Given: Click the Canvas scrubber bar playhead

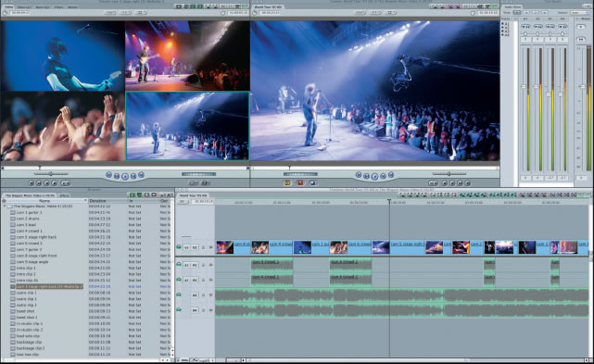Looking at the screenshot, I should point(289,168).
